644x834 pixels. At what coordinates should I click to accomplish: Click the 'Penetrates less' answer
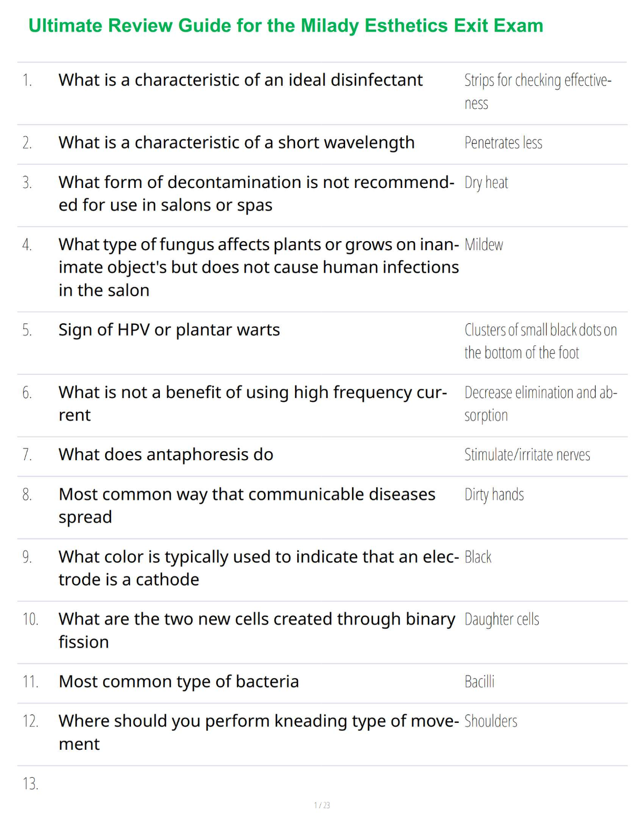tap(503, 142)
